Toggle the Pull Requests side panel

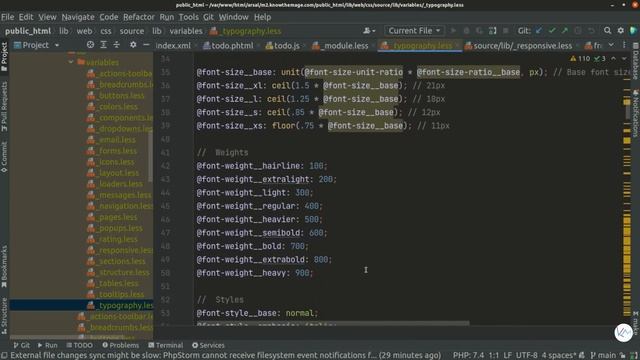[4, 106]
